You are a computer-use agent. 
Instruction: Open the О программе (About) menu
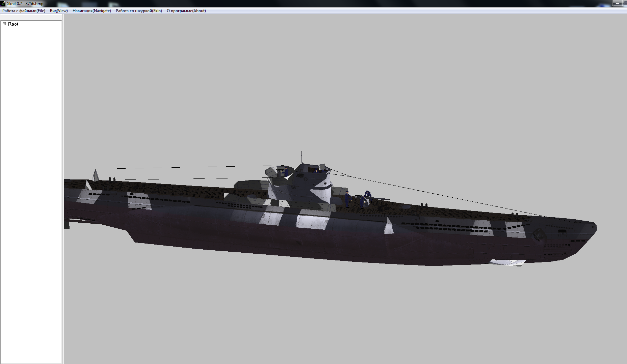pyautogui.click(x=186, y=11)
